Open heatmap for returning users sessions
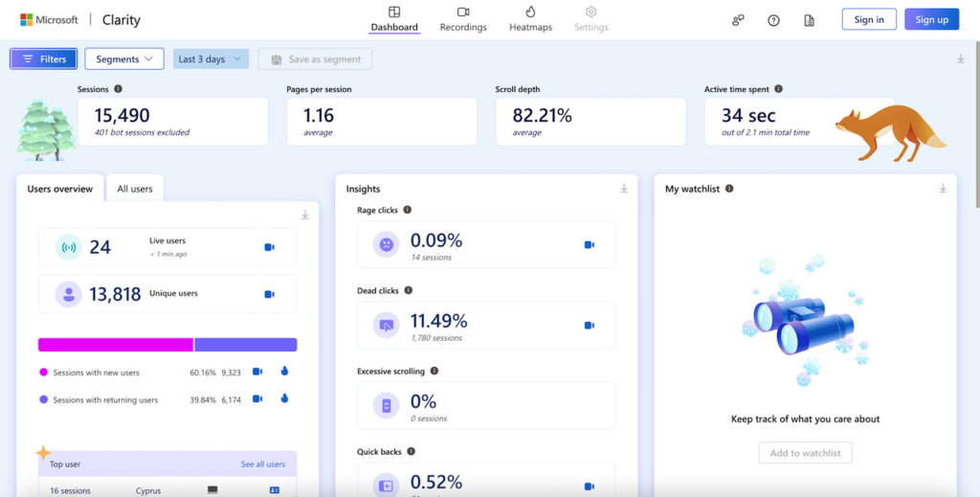The width and height of the screenshot is (980, 497). coord(285,398)
